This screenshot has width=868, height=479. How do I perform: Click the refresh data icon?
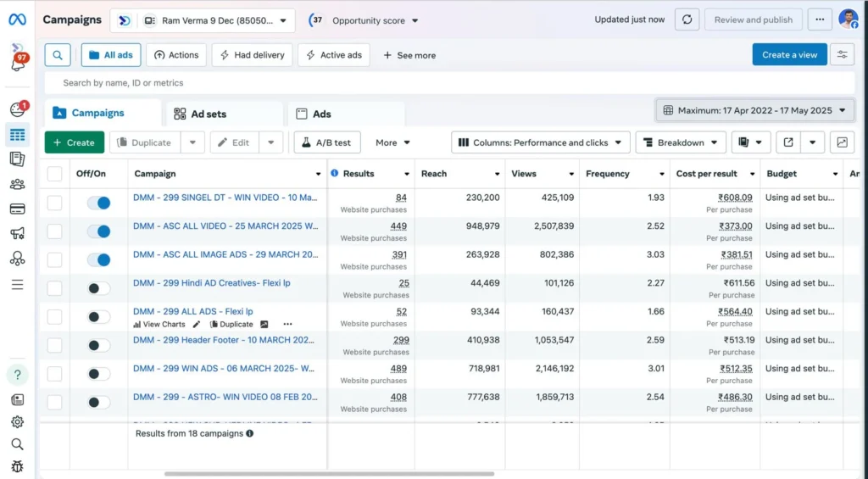tap(687, 19)
